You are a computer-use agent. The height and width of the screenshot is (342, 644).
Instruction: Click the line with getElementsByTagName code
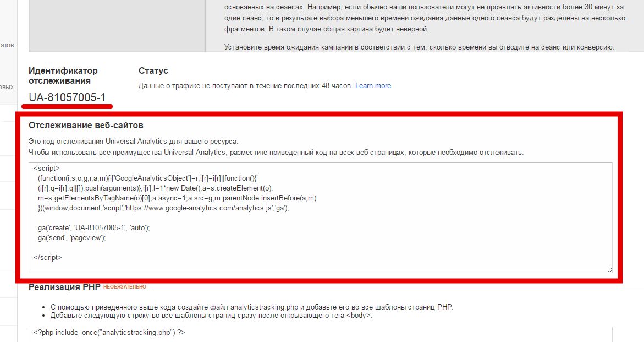[177, 198]
